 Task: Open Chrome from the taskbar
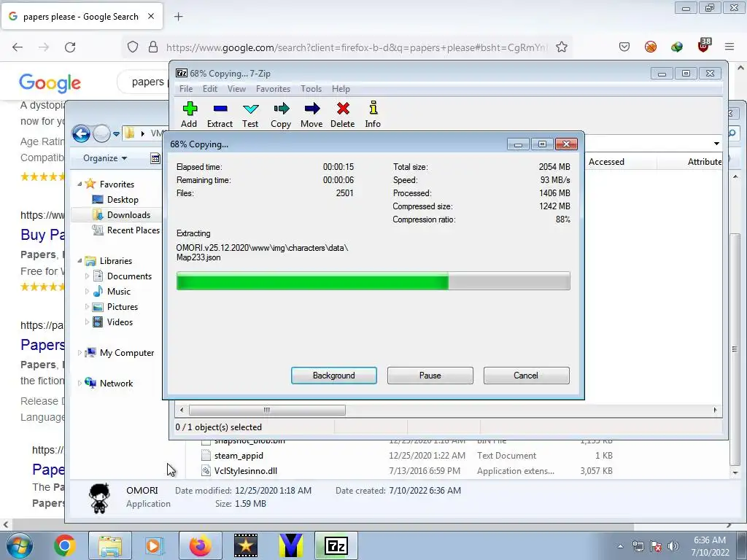tap(65, 545)
